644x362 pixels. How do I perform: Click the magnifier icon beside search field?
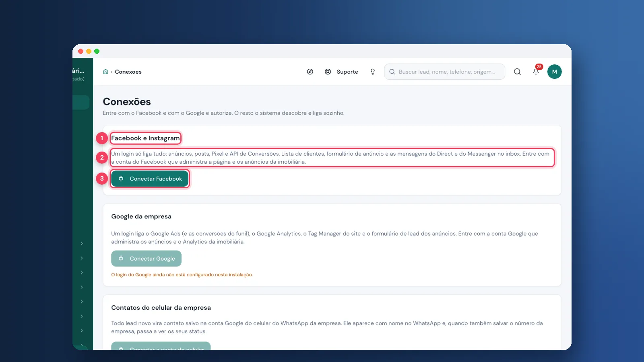pyautogui.click(x=517, y=72)
